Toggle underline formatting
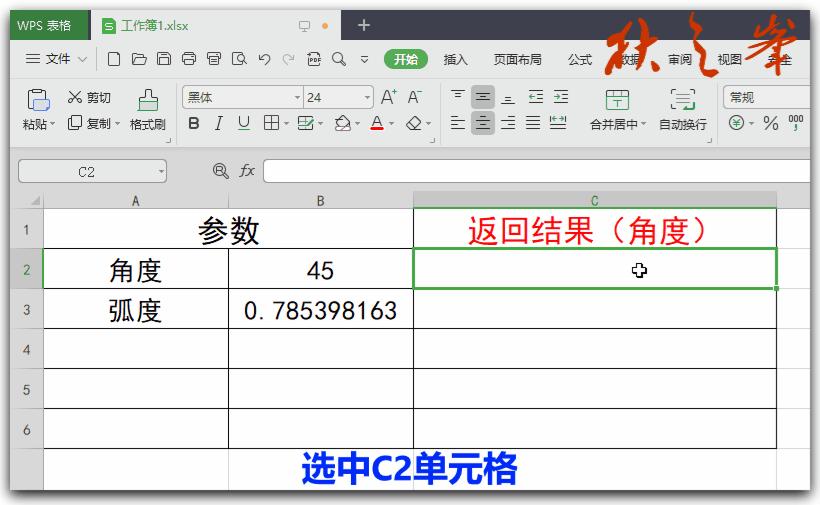Viewport: 820px width, 505px height. (244, 123)
